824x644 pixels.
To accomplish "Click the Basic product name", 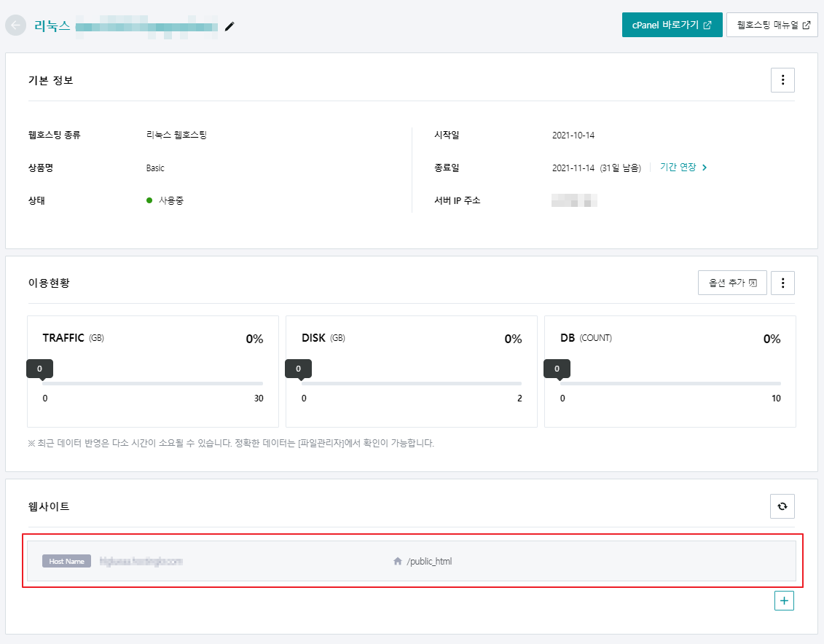I will click(155, 168).
